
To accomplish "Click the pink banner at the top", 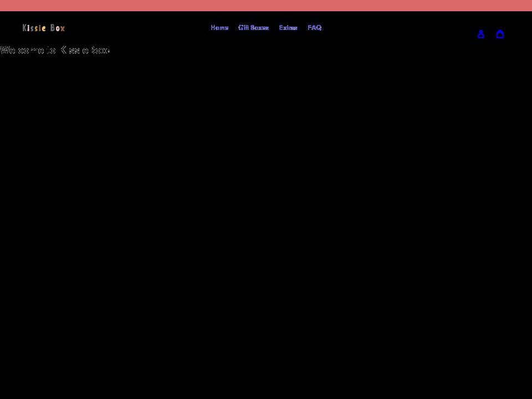I will pos(266,4).
